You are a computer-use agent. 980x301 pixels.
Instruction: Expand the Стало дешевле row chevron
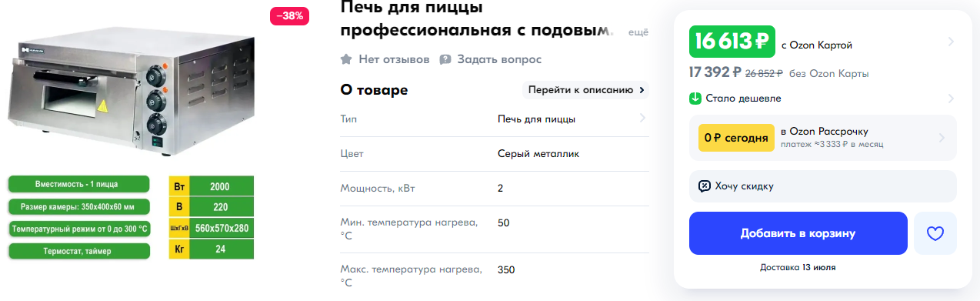[951, 99]
